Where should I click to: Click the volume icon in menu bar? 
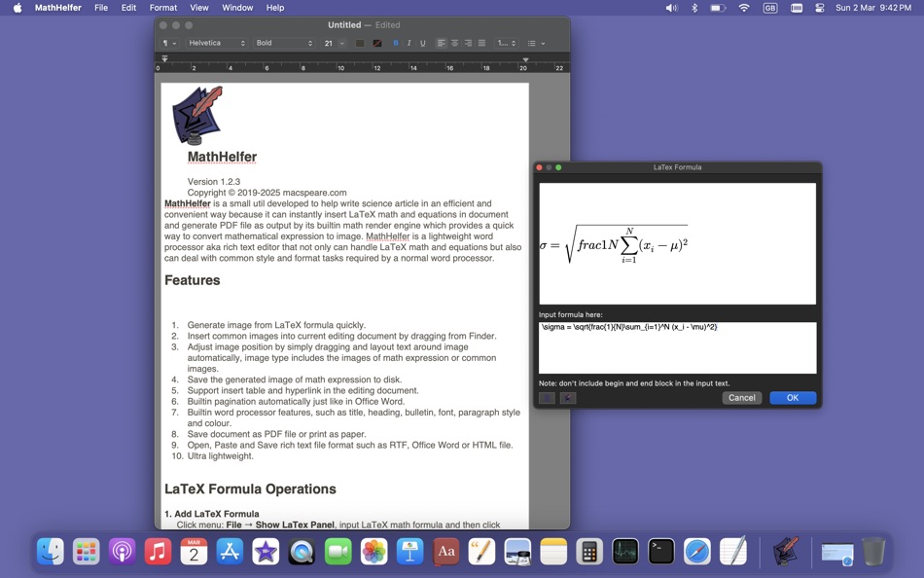point(671,8)
